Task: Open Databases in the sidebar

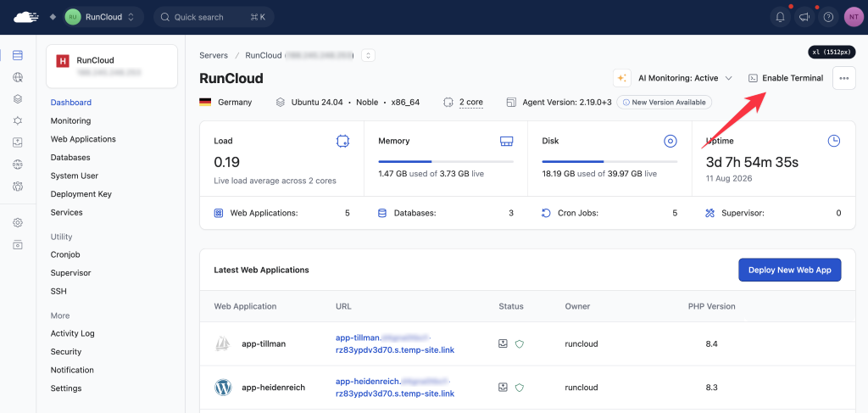Action: [70, 157]
